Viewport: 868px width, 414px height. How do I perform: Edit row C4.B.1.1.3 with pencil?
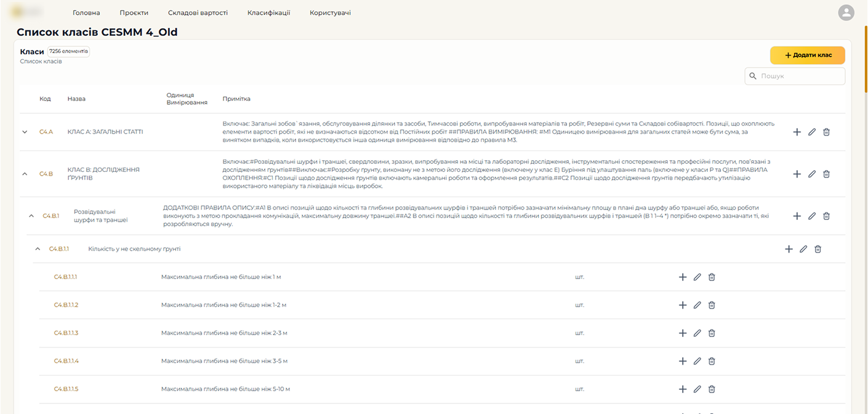coord(697,333)
